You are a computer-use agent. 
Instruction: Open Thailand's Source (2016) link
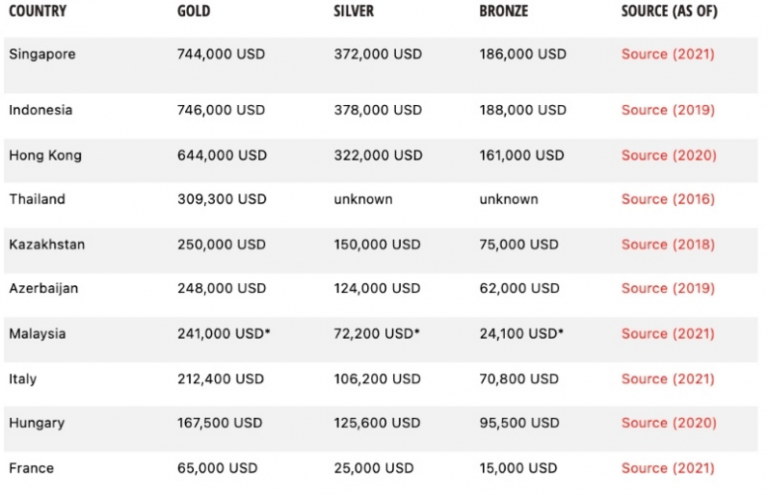click(668, 199)
